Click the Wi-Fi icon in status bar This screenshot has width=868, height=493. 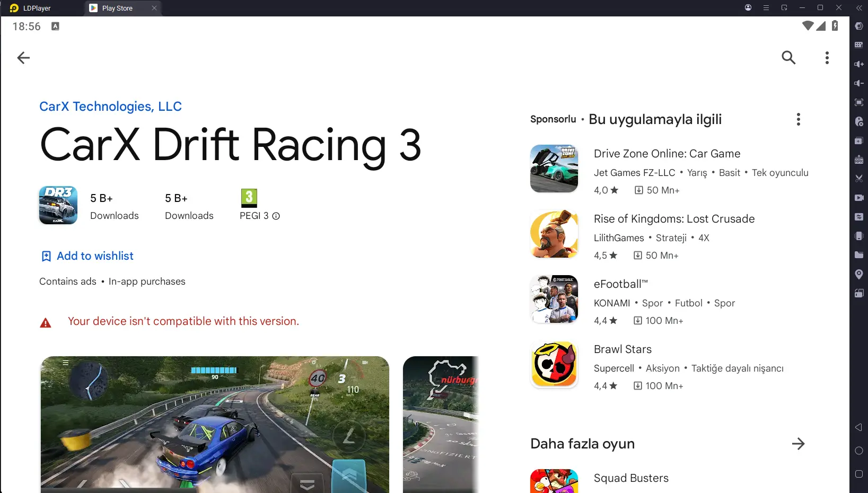click(808, 25)
